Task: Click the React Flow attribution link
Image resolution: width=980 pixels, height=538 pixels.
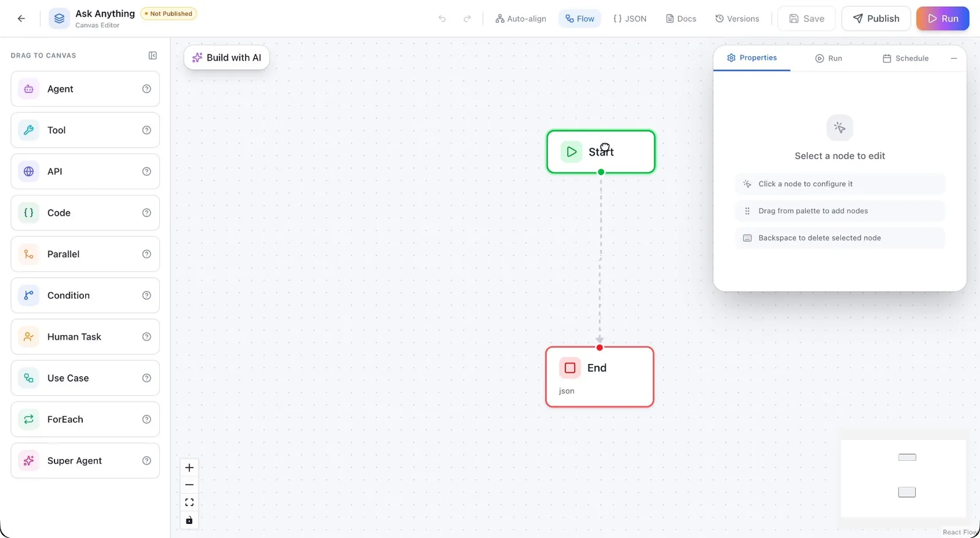Action: tap(959, 532)
